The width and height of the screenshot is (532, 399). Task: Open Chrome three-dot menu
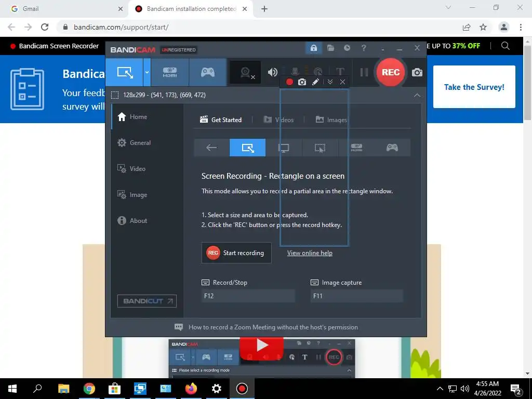click(521, 27)
